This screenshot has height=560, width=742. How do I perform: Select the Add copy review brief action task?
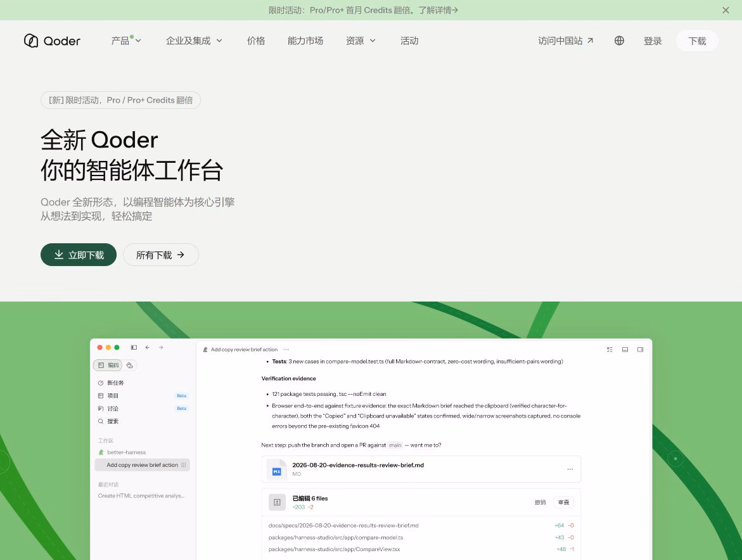point(142,465)
